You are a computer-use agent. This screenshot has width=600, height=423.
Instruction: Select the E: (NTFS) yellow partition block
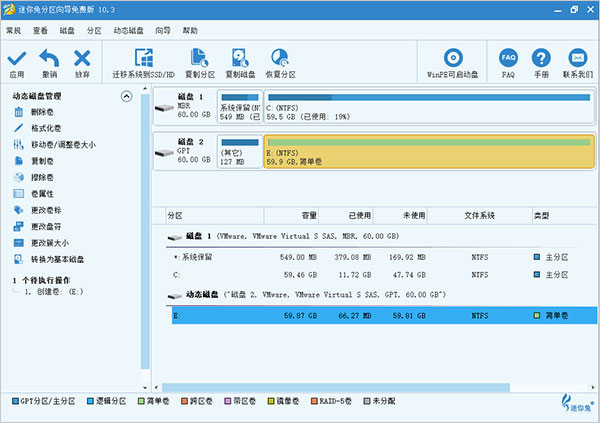pos(427,151)
